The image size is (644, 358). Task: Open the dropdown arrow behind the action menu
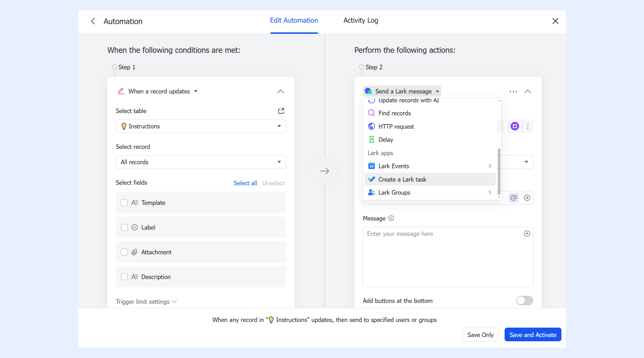(526, 162)
